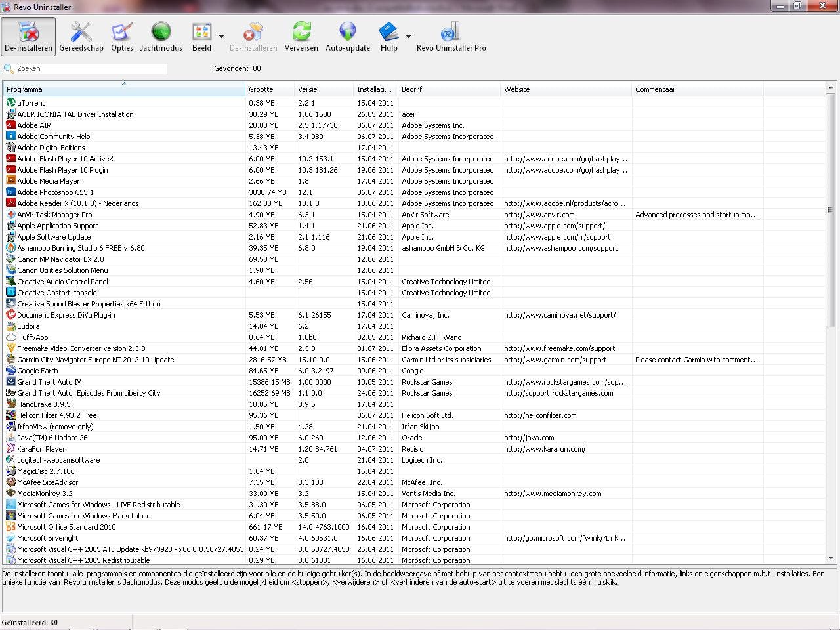Select the AnVir Task Manager Pro icon

tap(11, 215)
